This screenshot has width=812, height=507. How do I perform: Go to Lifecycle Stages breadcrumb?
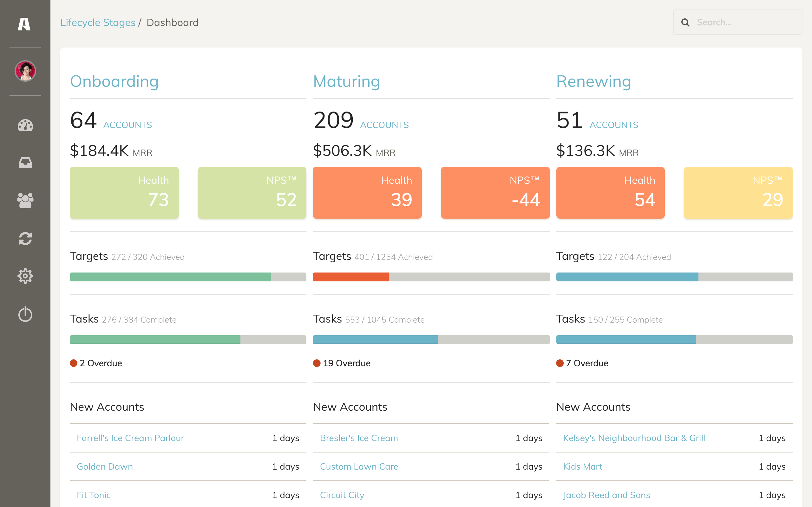click(98, 22)
